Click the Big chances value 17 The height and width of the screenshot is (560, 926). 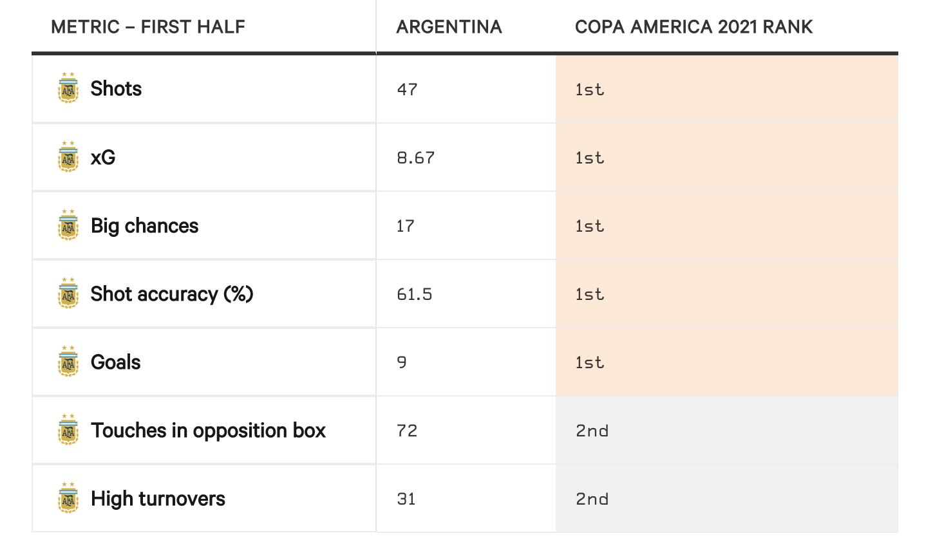point(406,226)
